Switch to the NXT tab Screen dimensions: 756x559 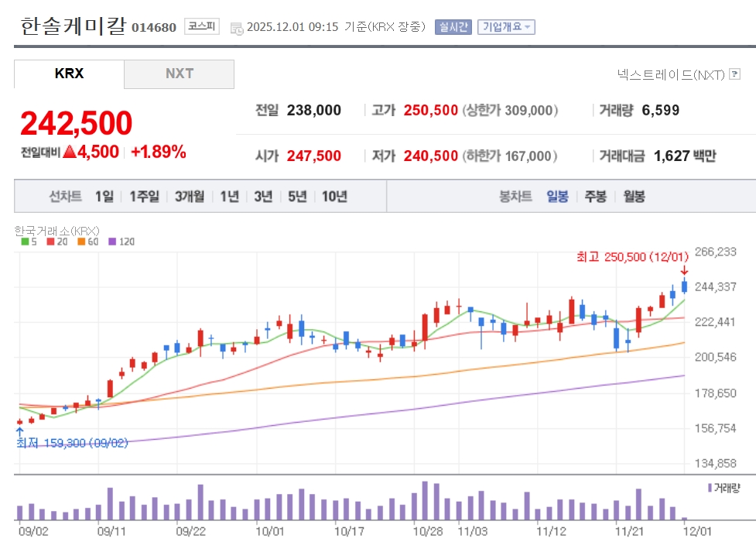click(x=180, y=74)
